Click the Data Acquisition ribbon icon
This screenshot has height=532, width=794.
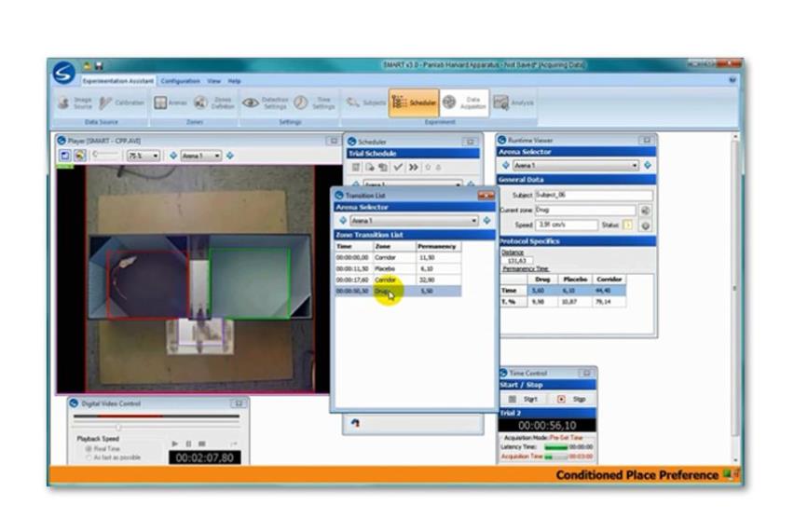pos(463,103)
